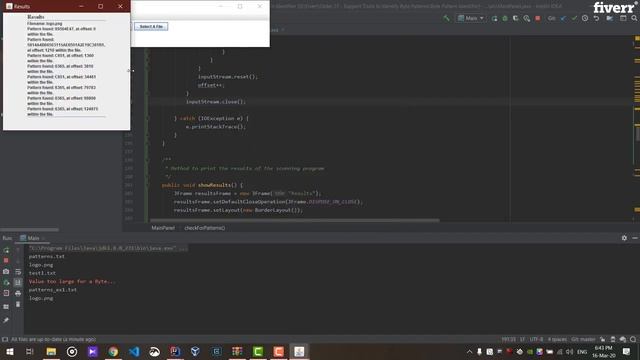Screen dimensions: 640x360
Task: Toggle Soft-Wrap in the Run console
Action: [18, 271]
